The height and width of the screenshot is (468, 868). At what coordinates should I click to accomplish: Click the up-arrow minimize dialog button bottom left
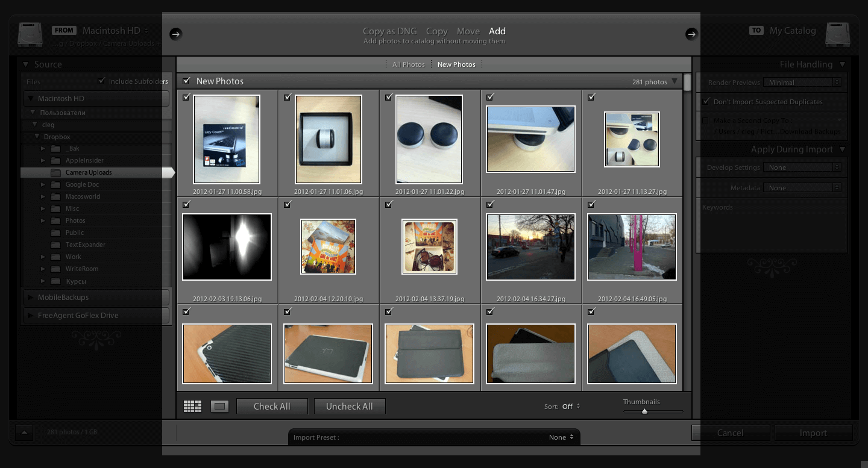click(x=24, y=432)
